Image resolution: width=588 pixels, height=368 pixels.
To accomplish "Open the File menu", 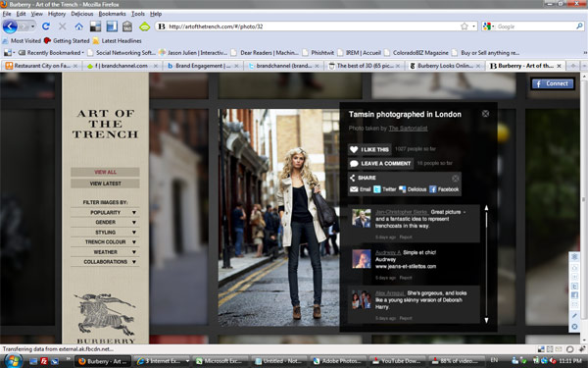I will (7, 14).
